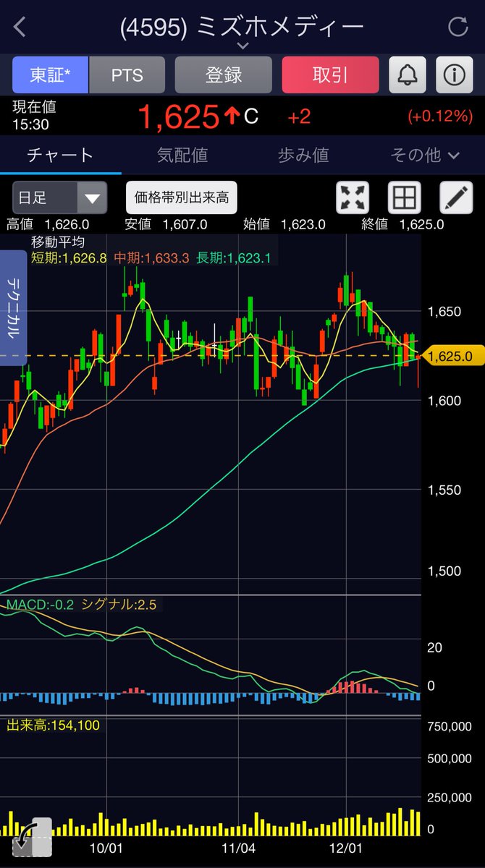Tap the red 取引 button
This screenshot has width=485, height=868.
click(x=330, y=75)
